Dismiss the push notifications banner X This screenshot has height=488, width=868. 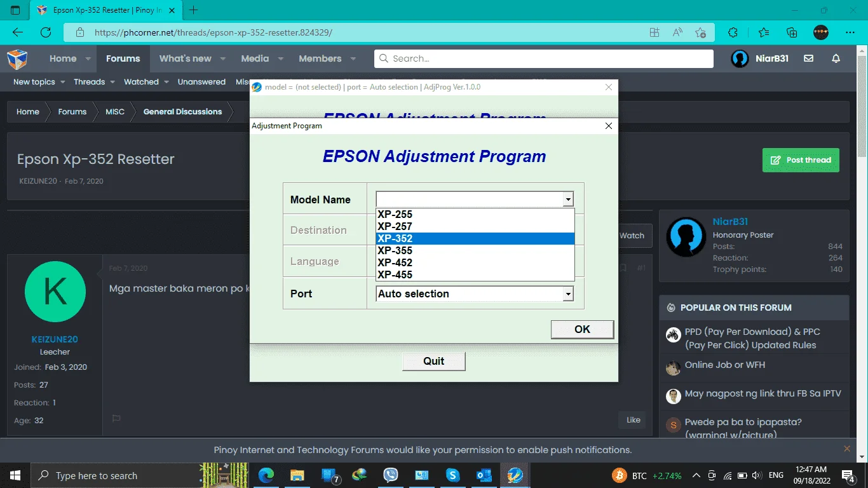click(x=846, y=449)
